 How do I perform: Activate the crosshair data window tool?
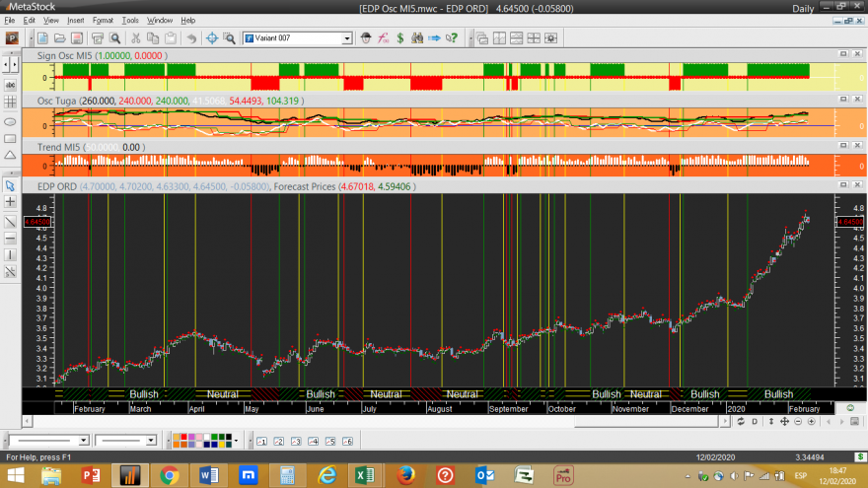211,38
